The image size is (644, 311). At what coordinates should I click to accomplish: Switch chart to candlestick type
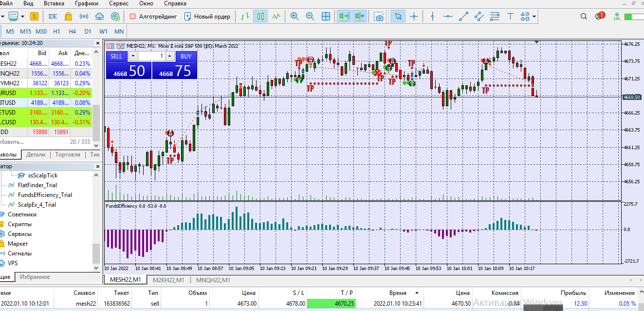click(x=261, y=16)
